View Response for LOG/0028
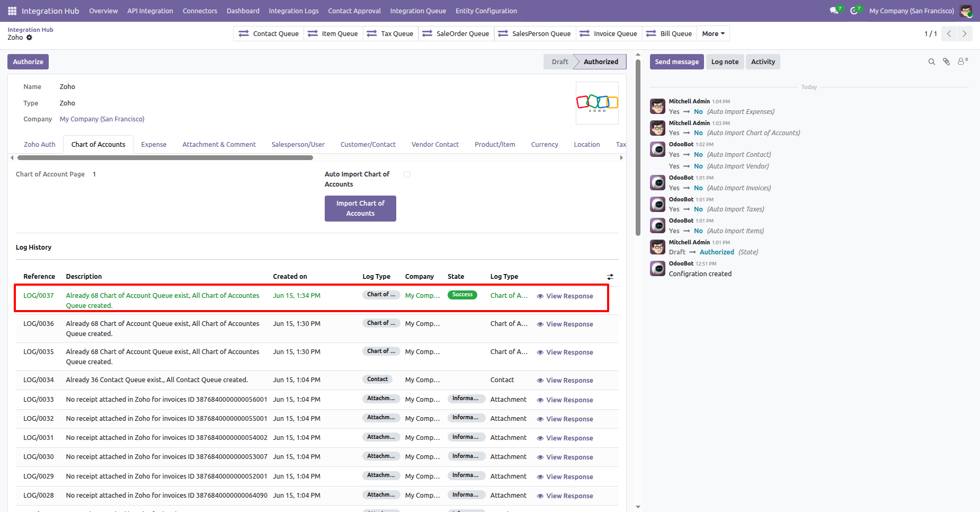This screenshot has width=980, height=512. (565, 496)
